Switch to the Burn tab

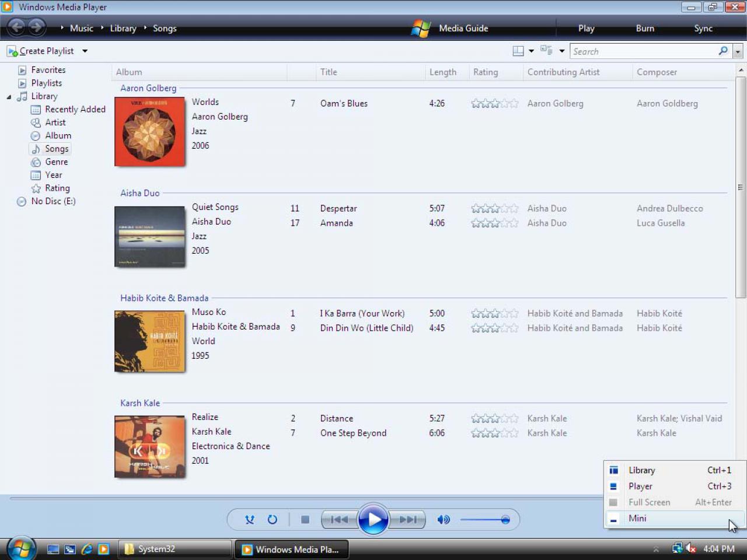click(x=645, y=28)
